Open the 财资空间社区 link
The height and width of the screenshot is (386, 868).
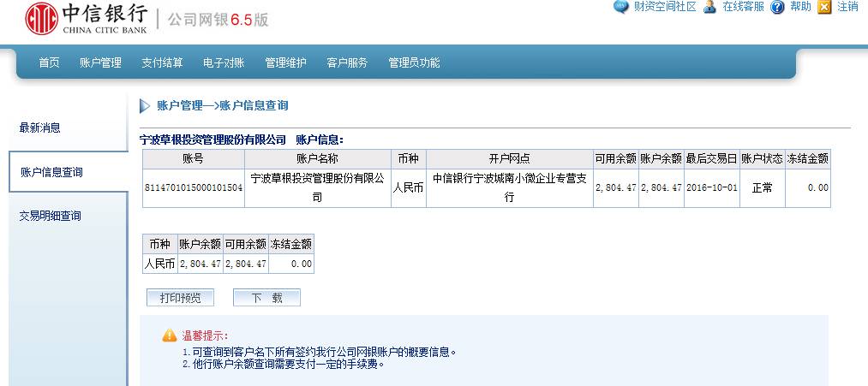point(664,7)
